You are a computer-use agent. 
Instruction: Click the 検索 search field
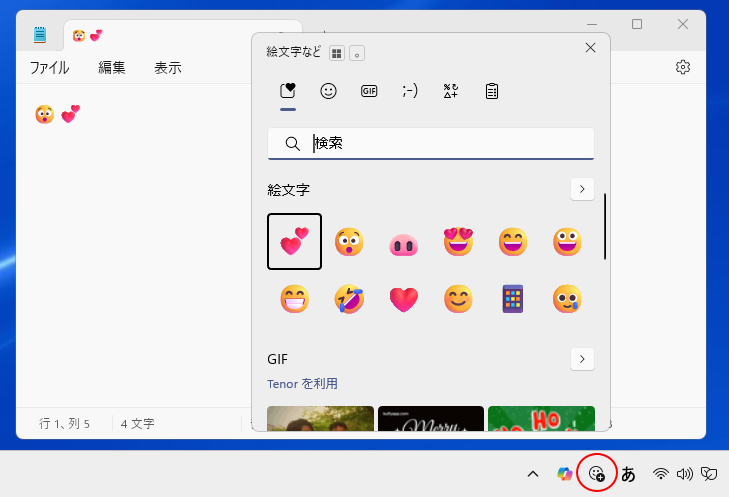click(x=431, y=143)
